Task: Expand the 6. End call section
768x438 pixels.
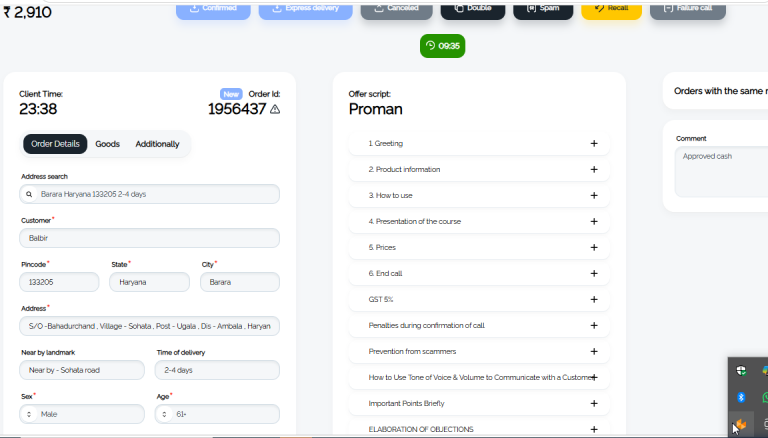Action: [x=479, y=273]
